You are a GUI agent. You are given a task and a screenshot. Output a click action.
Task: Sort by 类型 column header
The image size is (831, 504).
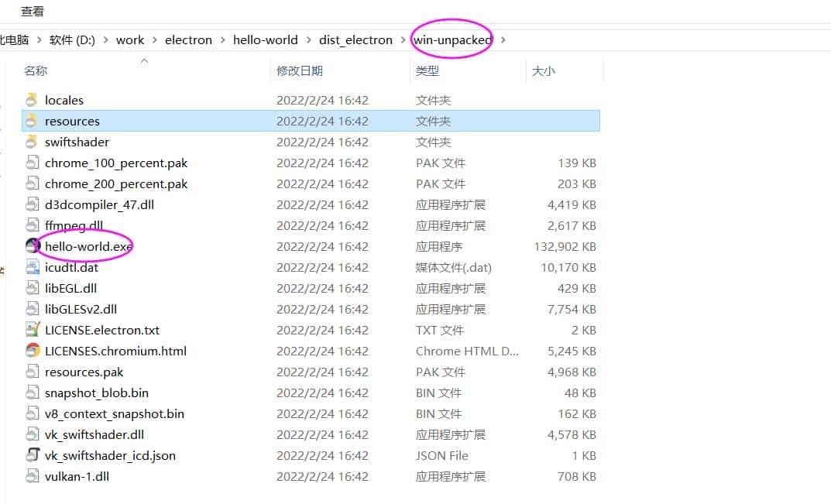[428, 70]
